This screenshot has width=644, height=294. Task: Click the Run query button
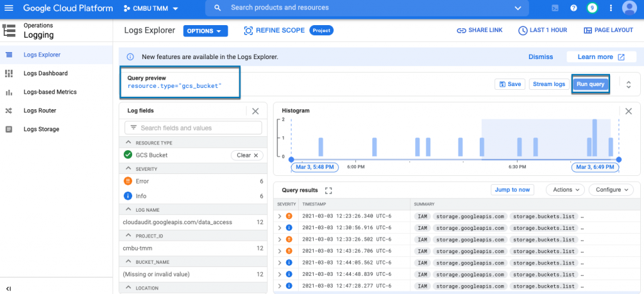(590, 84)
